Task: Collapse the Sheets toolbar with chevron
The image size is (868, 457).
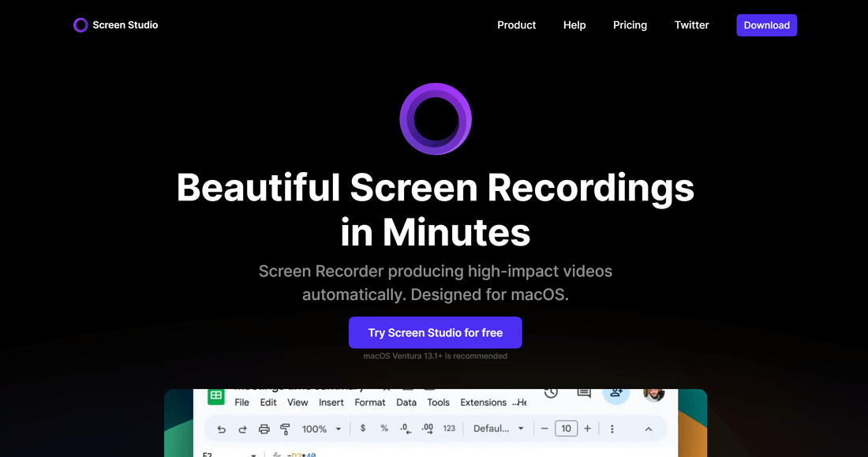Action: pos(648,429)
